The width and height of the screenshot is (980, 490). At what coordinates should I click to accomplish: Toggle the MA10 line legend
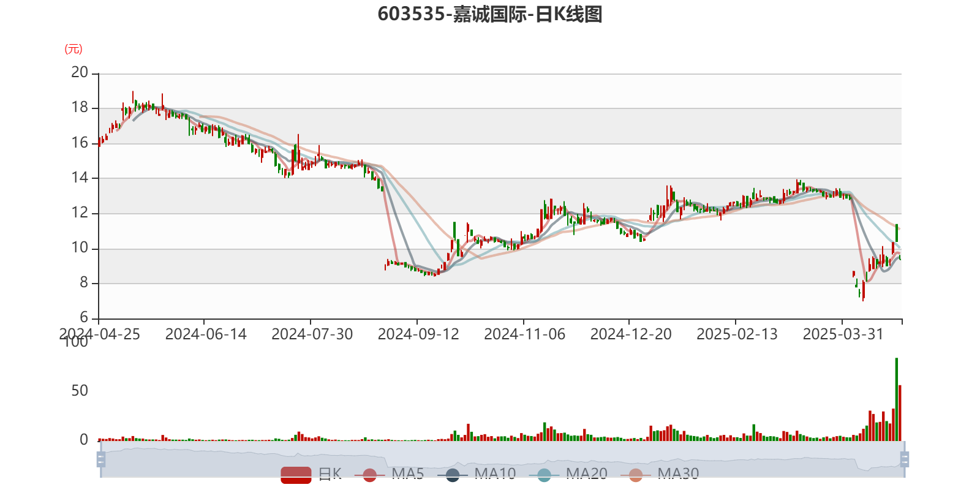477,474
